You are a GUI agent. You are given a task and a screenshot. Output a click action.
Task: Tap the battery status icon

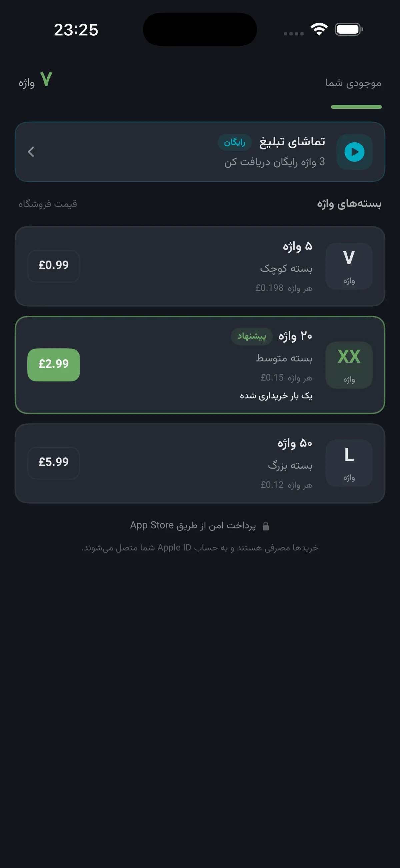pos(349,29)
